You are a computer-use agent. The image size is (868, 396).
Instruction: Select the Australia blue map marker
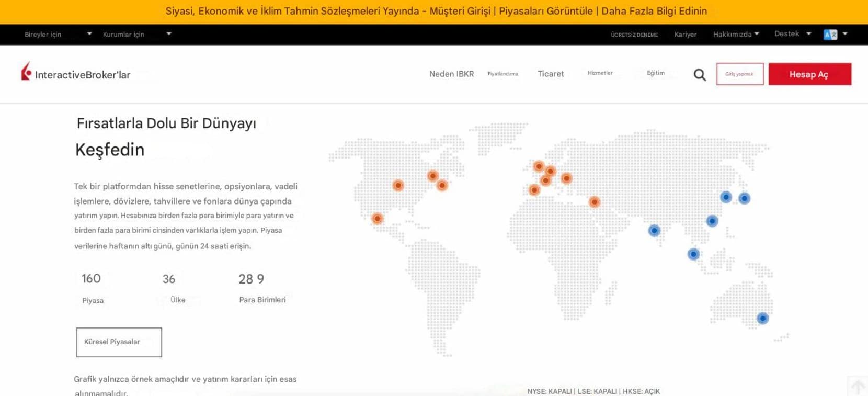(x=763, y=318)
